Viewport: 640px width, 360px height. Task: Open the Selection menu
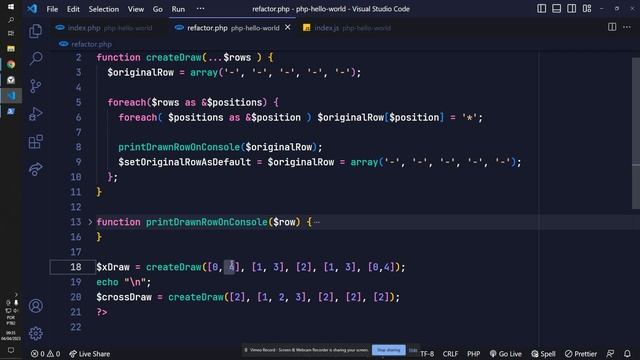click(x=104, y=9)
